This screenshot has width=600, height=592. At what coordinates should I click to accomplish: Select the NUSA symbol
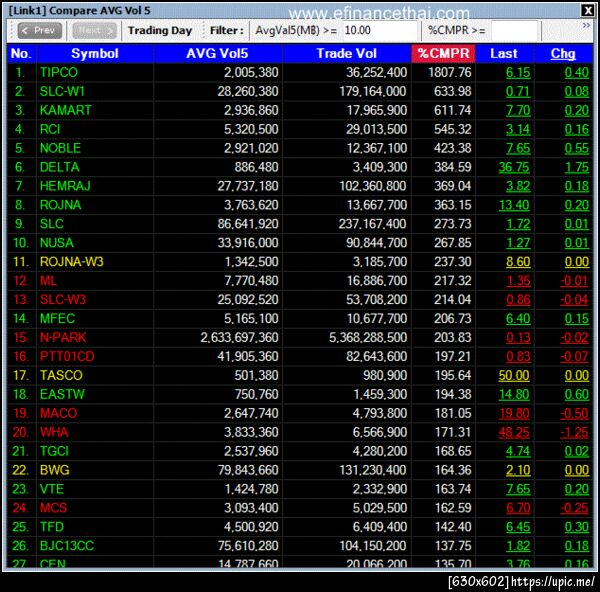[57, 243]
